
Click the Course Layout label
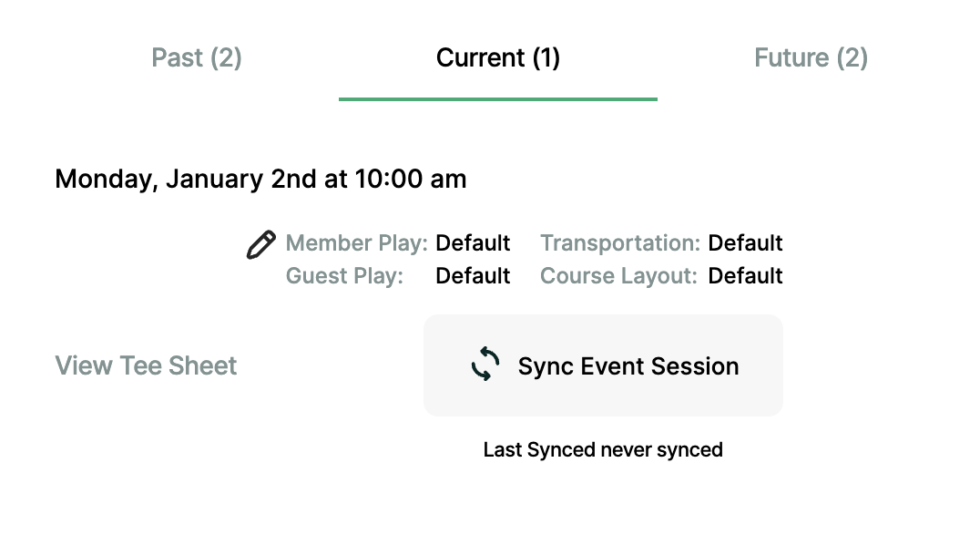(618, 276)
